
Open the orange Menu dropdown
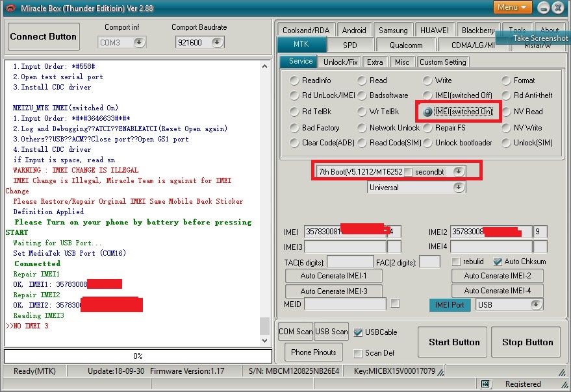(513, 7)
